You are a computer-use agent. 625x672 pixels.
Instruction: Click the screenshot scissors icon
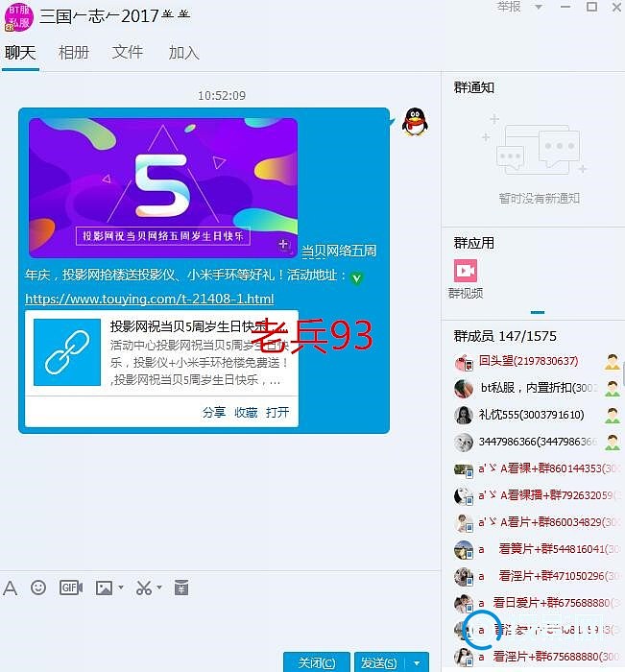click(x=144, y=588)
